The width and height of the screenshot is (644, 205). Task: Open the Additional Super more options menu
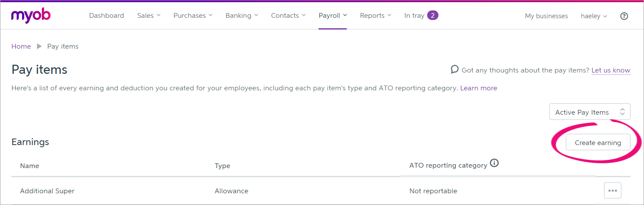tap(612, 190)
